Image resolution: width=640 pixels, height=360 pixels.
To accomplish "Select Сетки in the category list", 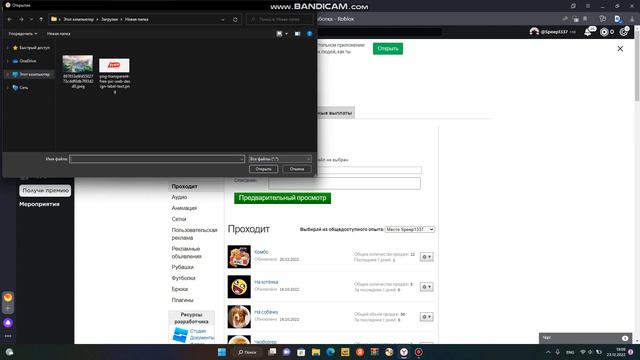I will pyautogui.click(x=179, y=219).
